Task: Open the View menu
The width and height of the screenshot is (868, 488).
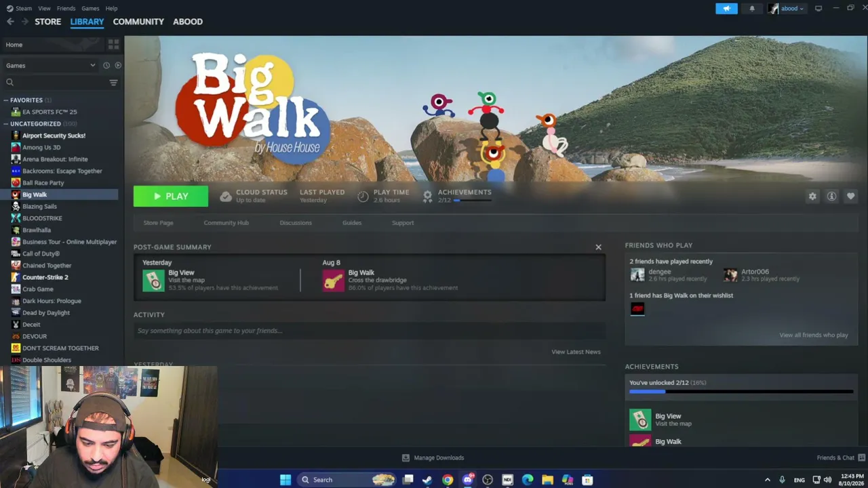Action: (44, 8)
